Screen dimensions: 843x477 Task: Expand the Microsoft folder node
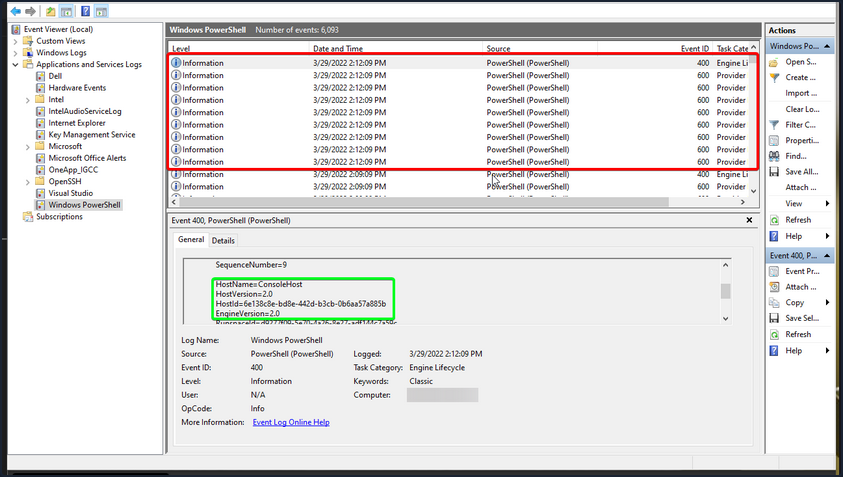click(27, 146)
